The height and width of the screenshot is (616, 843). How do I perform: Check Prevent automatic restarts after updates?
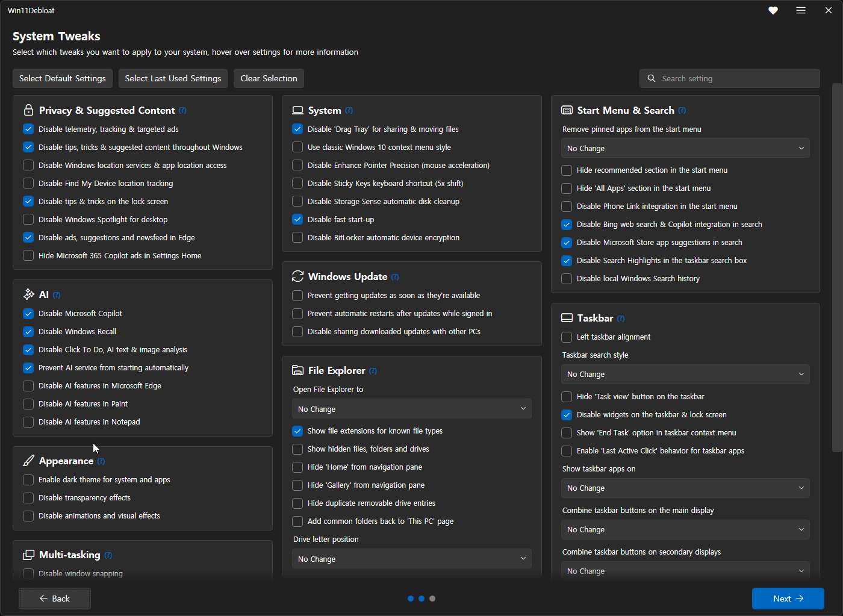coord(297,313)
